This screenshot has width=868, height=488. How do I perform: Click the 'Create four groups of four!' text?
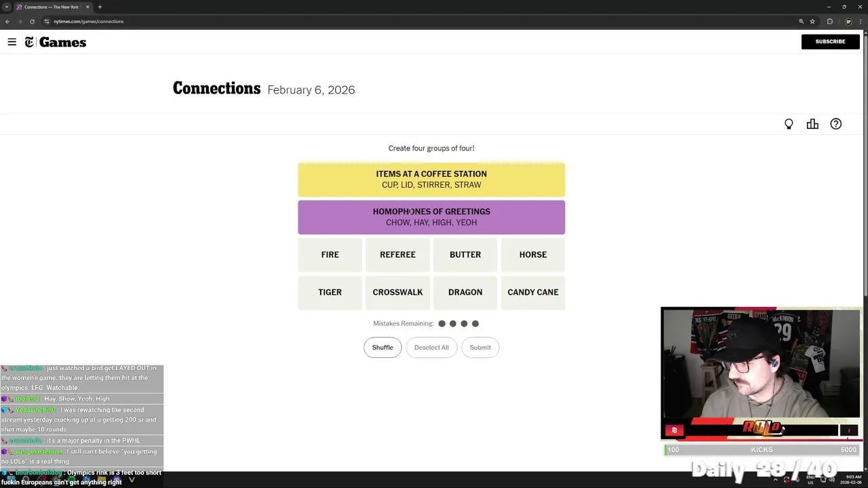[x=431, y=148]
